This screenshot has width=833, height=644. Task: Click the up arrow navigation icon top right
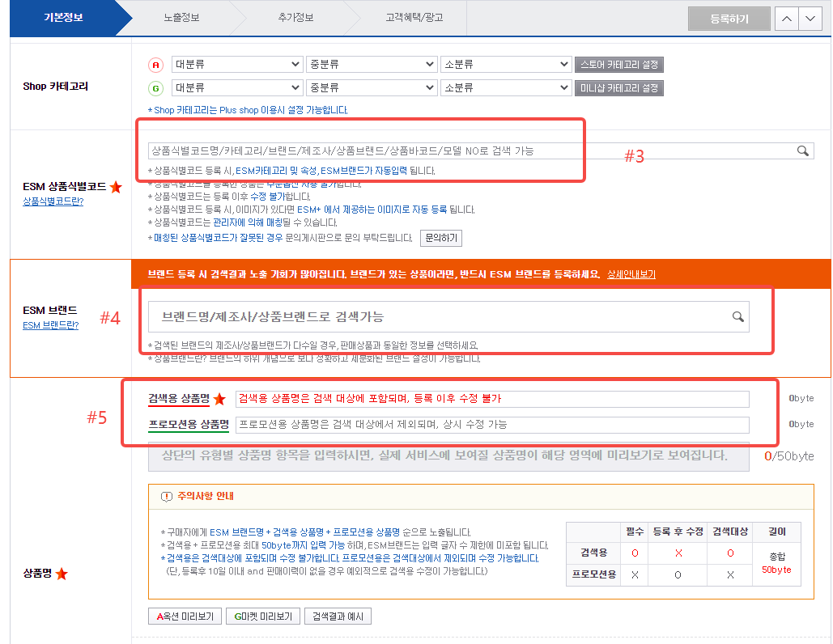785,17
